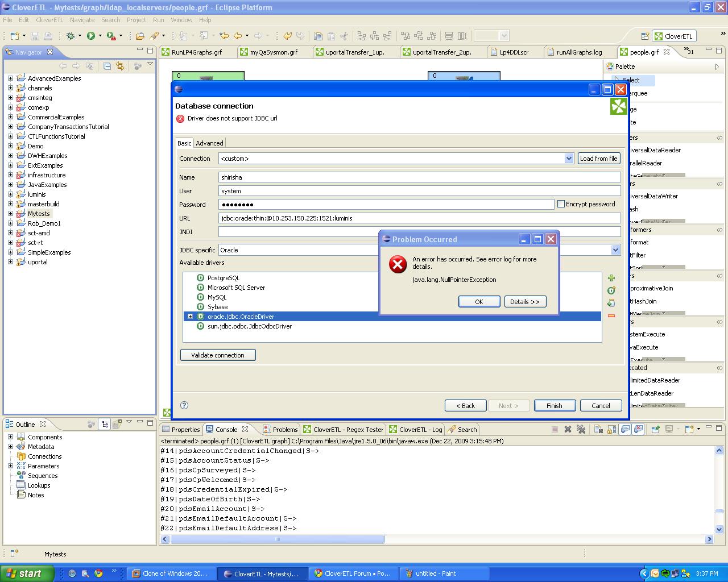The height and width of the screenshot is (582, 728).
Task: Open the Run menu
Action: (158, 20)
